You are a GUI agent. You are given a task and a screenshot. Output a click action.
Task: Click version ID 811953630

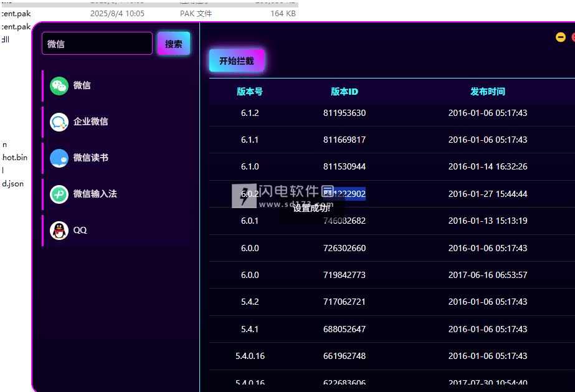345,113
